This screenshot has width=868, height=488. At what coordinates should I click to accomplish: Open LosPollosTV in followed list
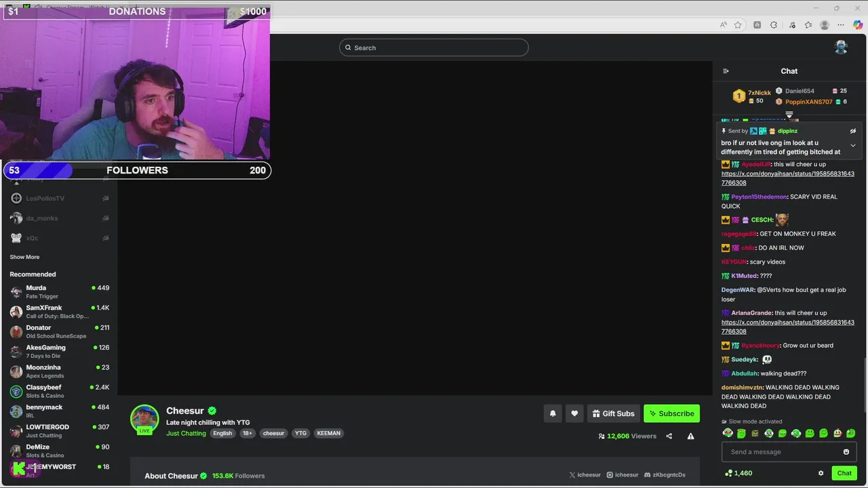(x=59, y=199)
